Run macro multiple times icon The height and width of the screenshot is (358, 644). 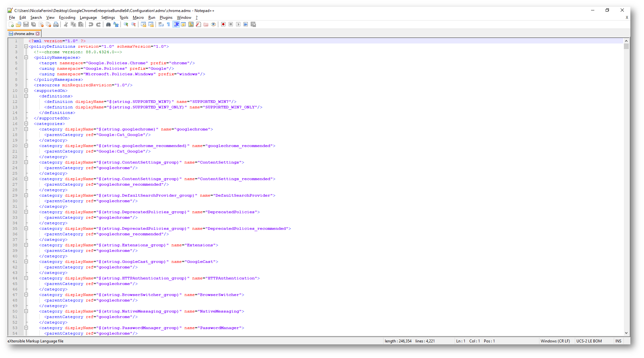click(x=246, y=24)
